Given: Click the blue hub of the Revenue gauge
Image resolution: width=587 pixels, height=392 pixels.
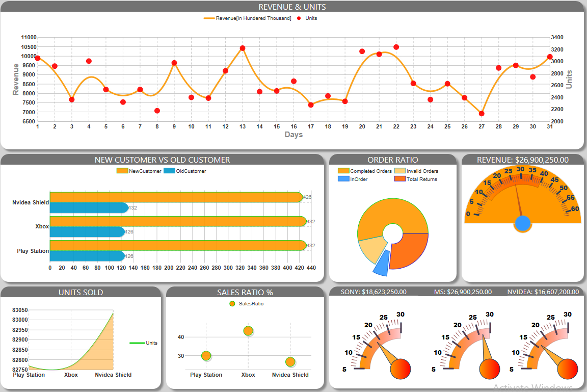Looking at the screenshot, I should click(523, 223).
